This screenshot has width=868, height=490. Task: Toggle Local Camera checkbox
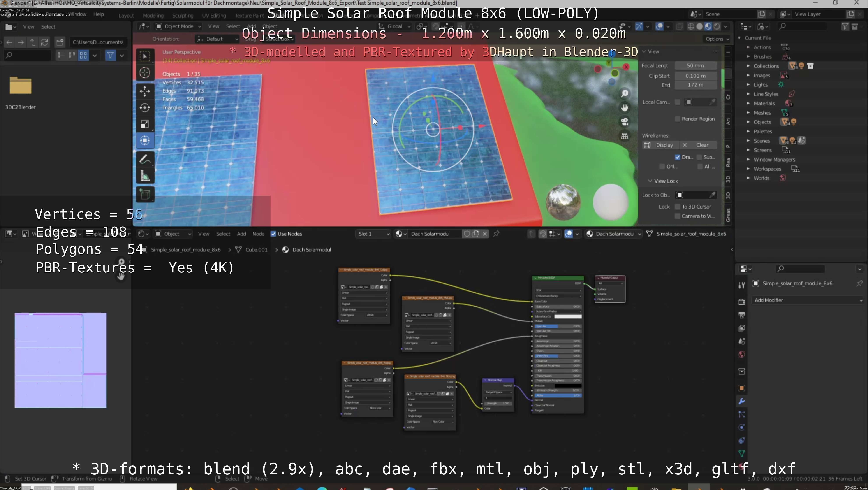click(677, 102)
